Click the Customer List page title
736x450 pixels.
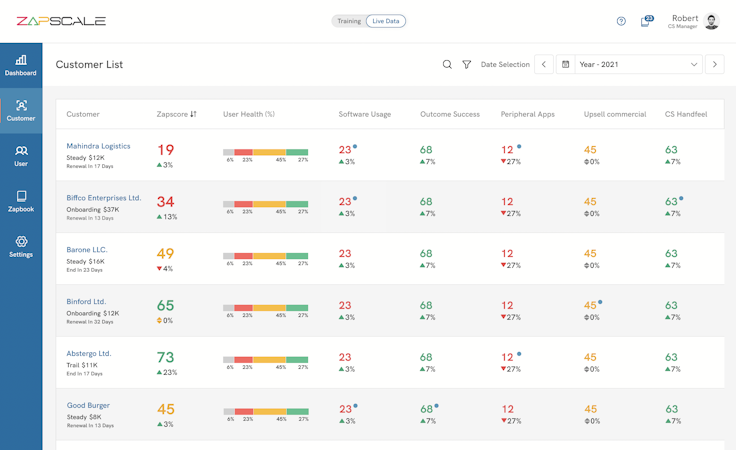pos(89,64)
